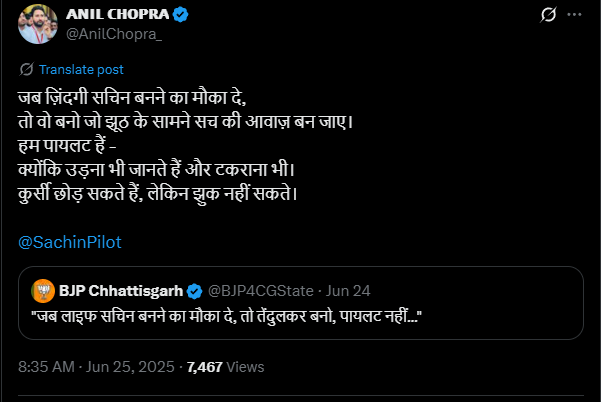Click the Translate post link
The height and width of the screenshot is (402, 601).
click(x=80, y=70)
